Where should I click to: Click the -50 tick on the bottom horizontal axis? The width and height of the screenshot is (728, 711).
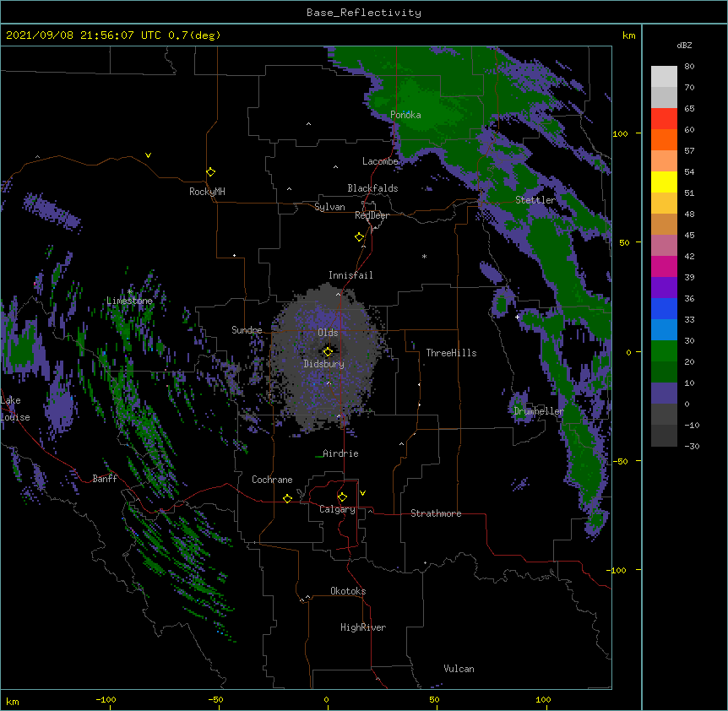click(x=215, y=699)
